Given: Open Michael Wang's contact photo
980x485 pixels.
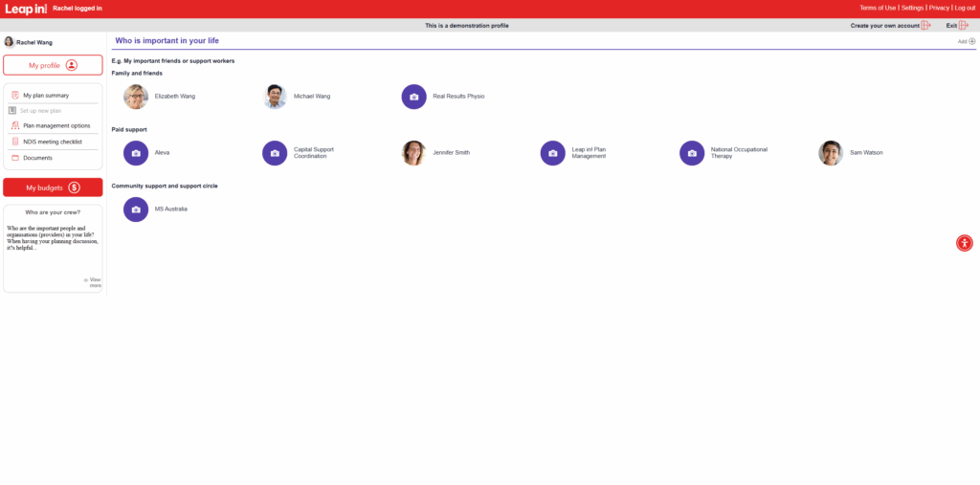Looking at the screenshot, I should pyautogui.click(x=275, y=97).
